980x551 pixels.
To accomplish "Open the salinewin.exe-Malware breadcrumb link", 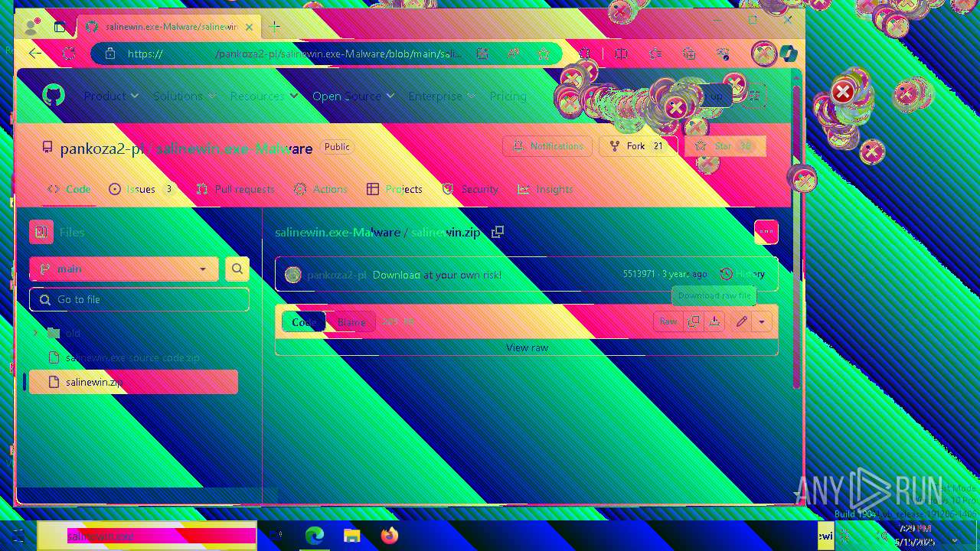I will 338,232.
